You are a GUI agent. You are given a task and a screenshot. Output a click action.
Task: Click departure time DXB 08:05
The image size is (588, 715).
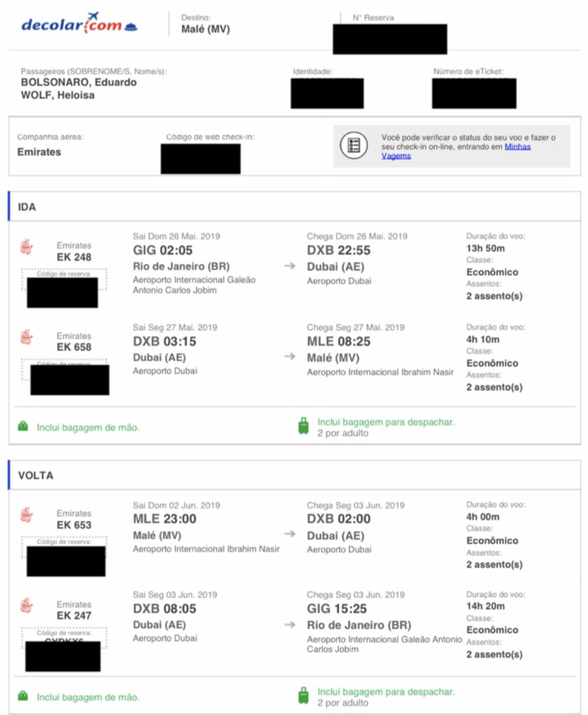165,609
